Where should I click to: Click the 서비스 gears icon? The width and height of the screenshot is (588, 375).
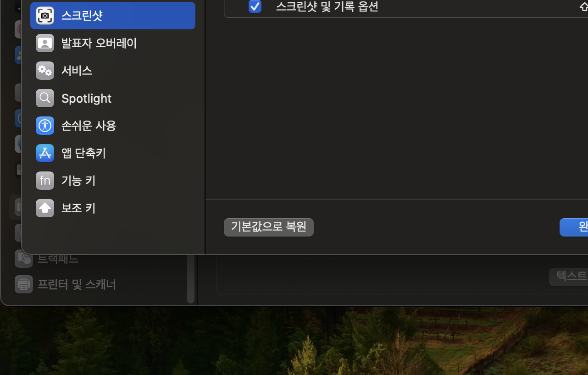click(x=45, y=71)
